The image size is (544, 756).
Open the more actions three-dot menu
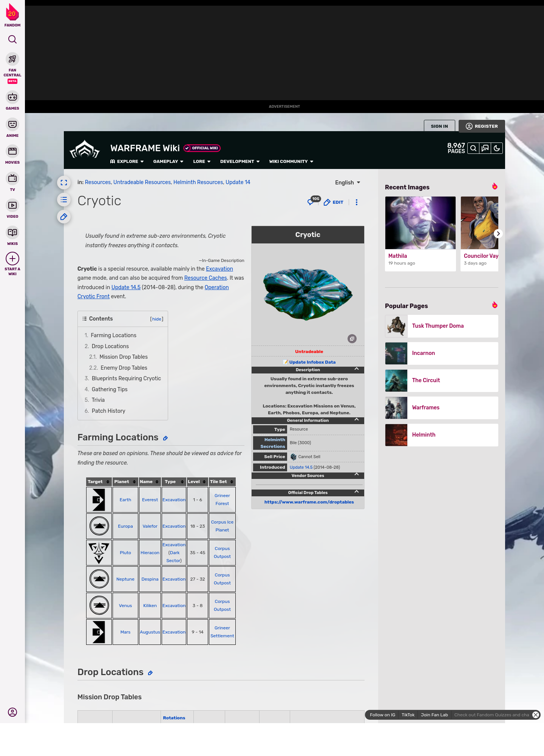tap(357, 202)
